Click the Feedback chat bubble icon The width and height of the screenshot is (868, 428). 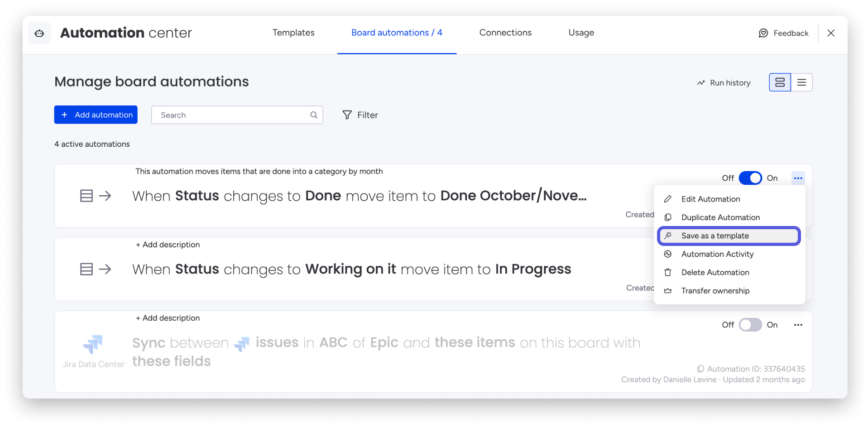coord(763,33)
